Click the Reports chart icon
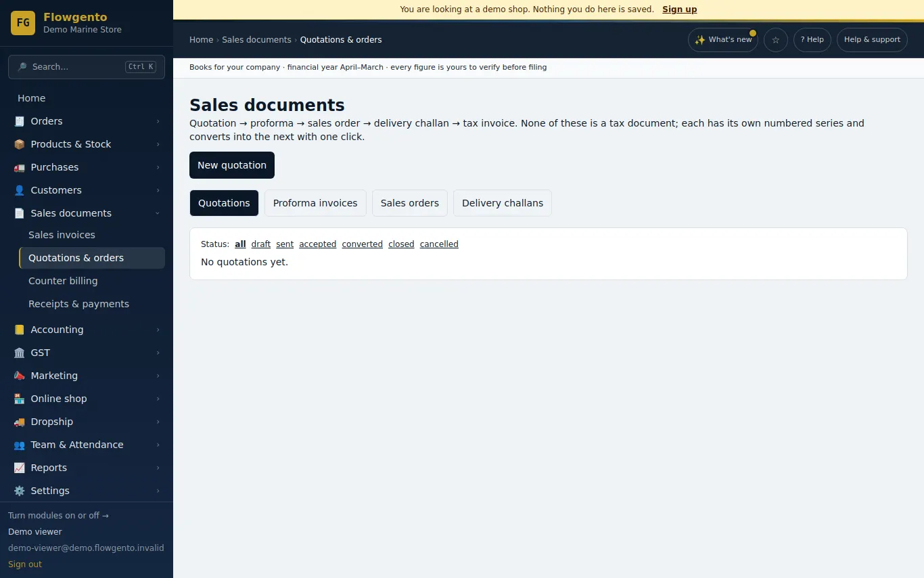 19,468
